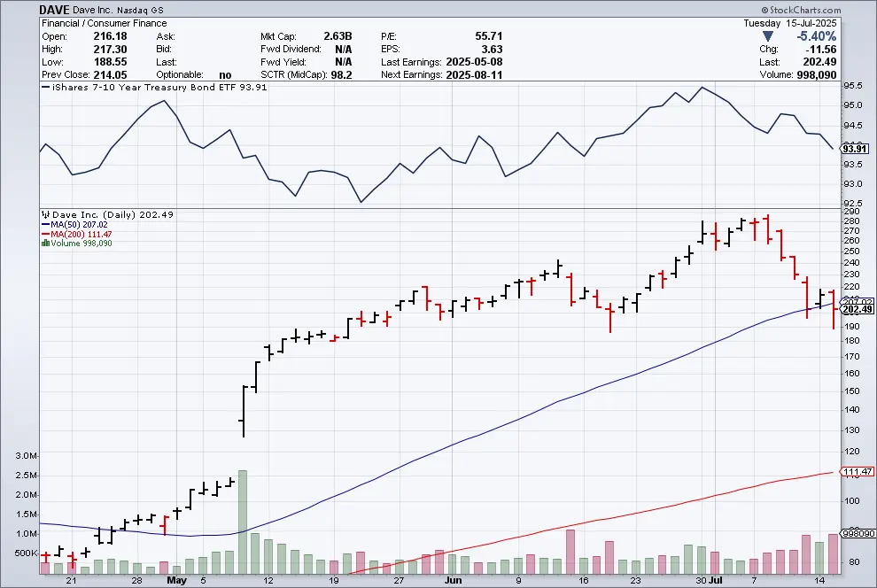Click the P/E value 55.71
This screenshot has width=877, height=588.
click(489, 36)
